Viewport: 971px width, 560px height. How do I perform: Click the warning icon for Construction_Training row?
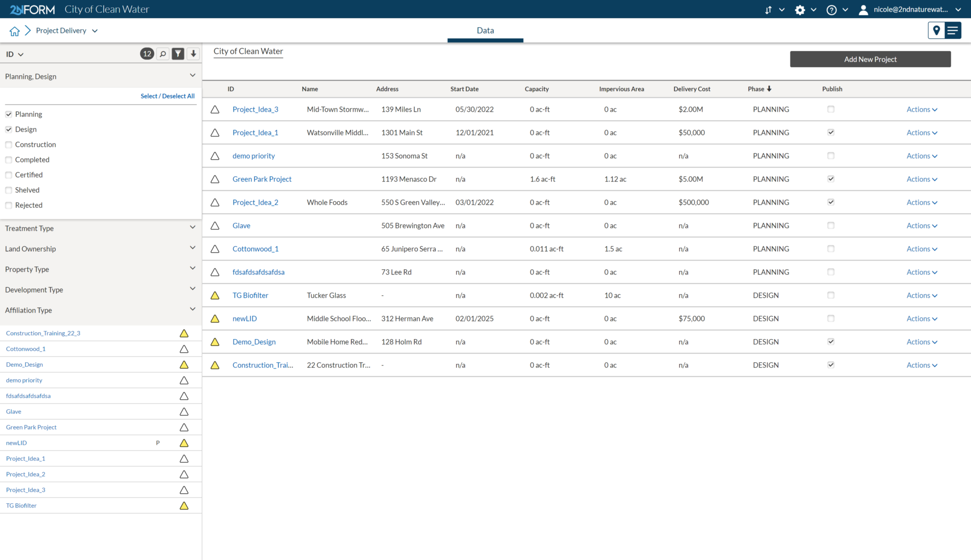coord(215,365)
